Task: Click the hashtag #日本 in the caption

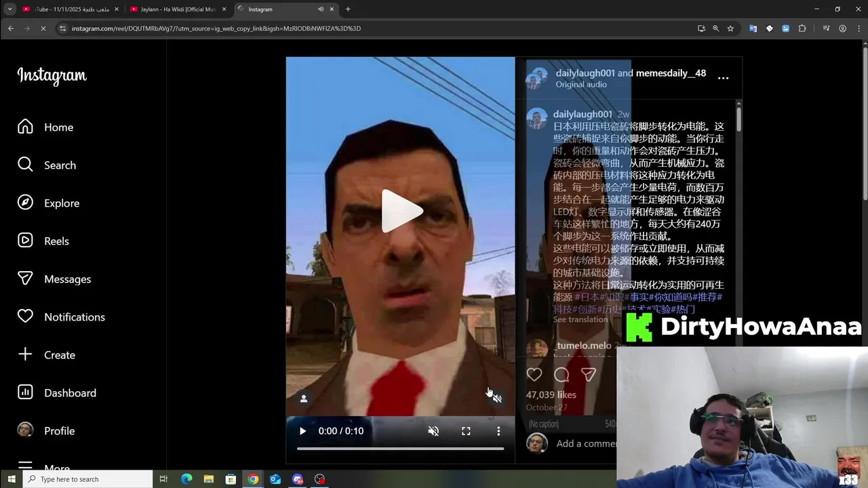Action: (x=587, y=297)
